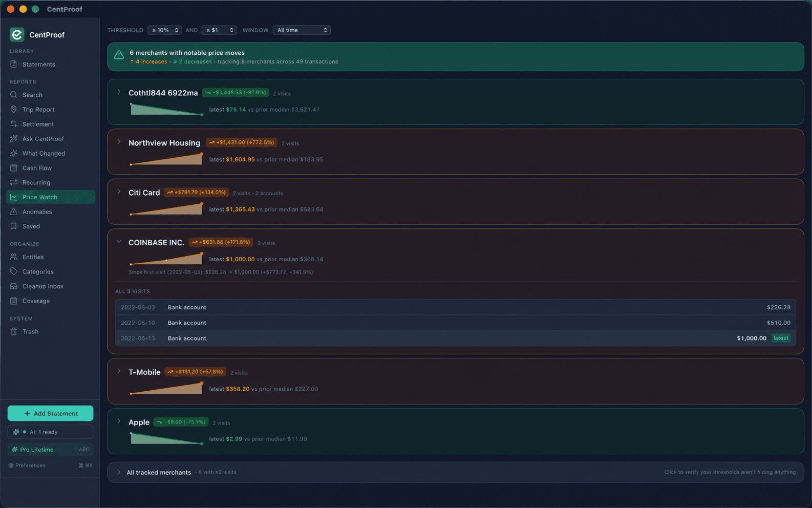Image resolution: width=812 pixels, height=508 pixels.
Task: Click the "2 decreases" summary text
Action: 192,61
